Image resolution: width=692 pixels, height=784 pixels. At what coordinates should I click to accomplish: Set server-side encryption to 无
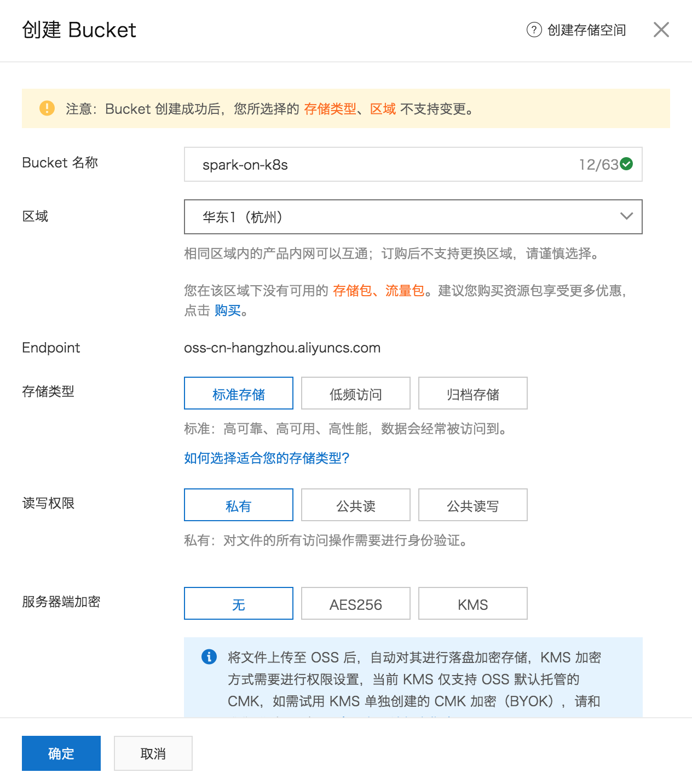pyautogui.click(x=239, y=604)
